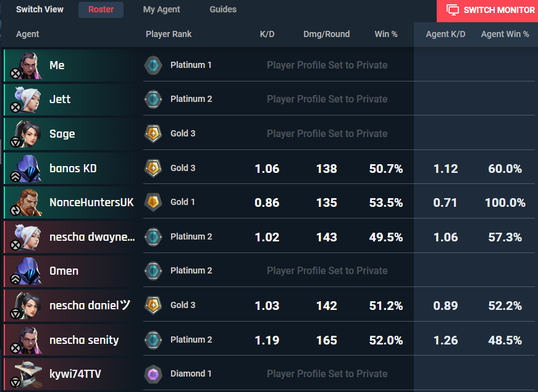Switch to the My Agent tab
Viewport: 538px width, 392px height.
161,10
